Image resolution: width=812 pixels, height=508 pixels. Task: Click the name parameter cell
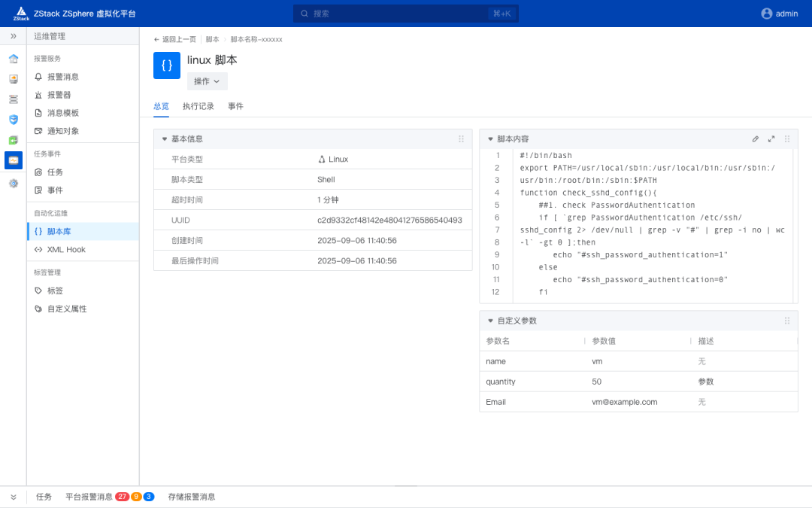(495, 361)
